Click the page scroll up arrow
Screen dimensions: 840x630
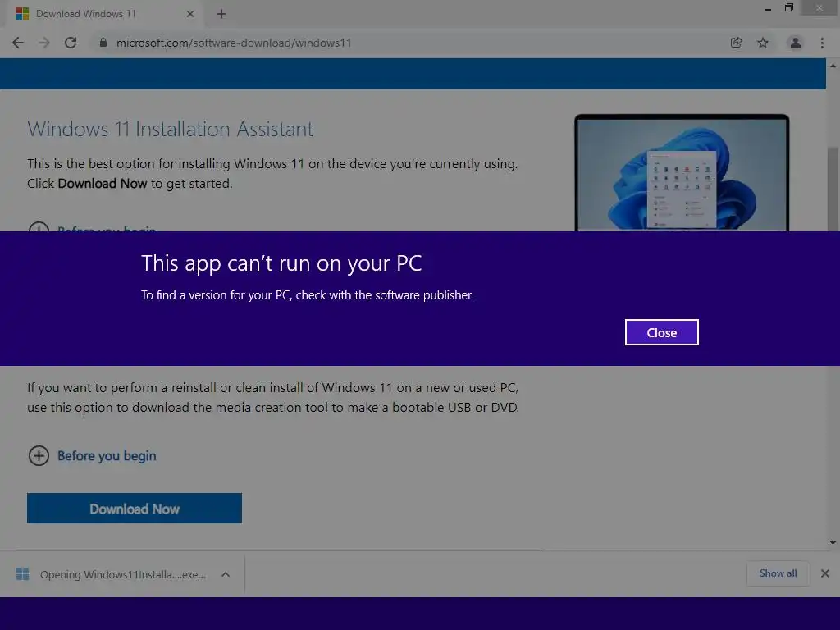tap(833, 66)
